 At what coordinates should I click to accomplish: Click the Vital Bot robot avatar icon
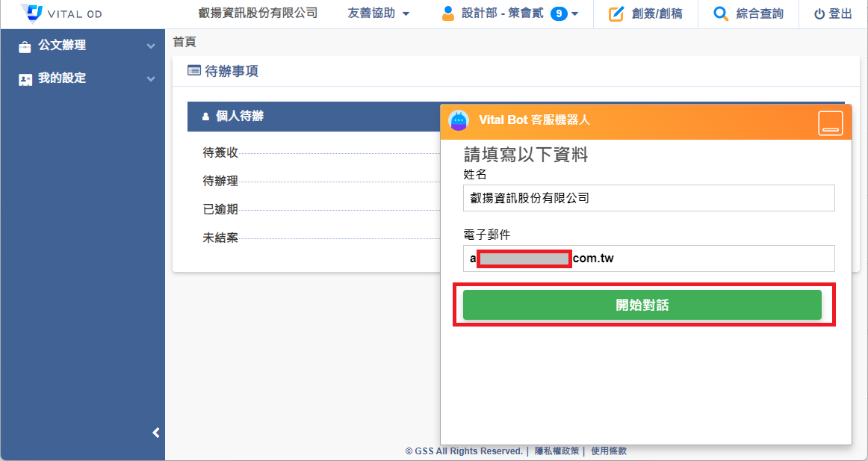[459, 120]
